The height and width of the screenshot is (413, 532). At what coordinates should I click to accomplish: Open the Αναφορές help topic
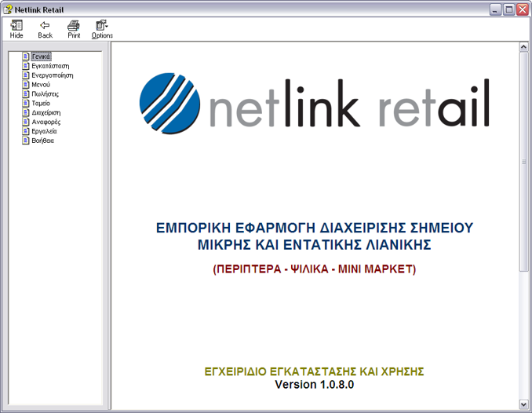click(x=46, y=122)
